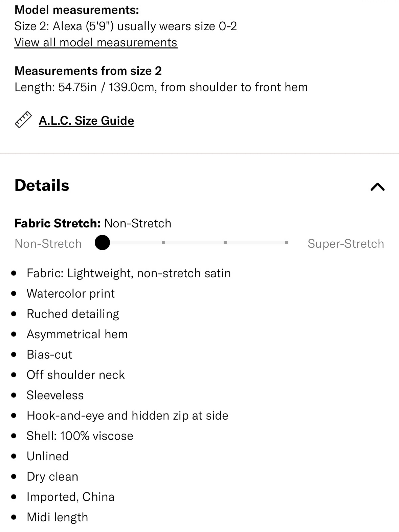Click the third stretch scale marker
399x532 pixels.
(x=225, y=242)
